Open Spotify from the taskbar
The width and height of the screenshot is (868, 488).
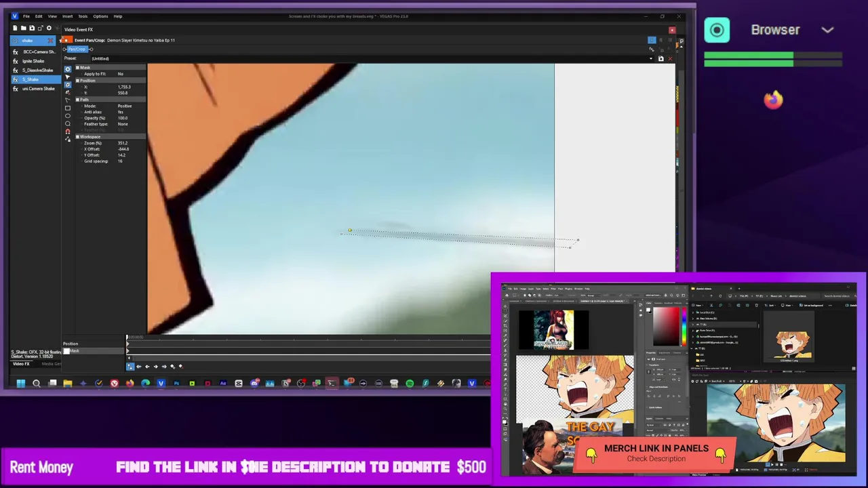tap(410, 384)
